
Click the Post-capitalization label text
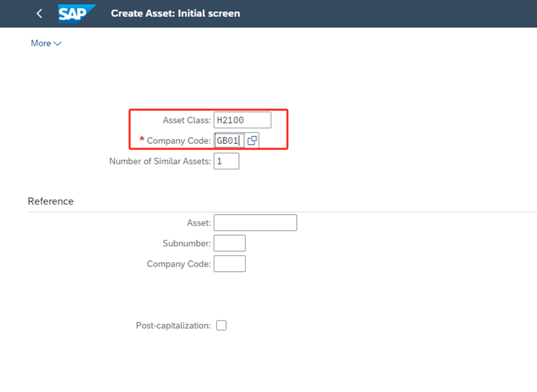pyautogui.click(x=173, y=325)
